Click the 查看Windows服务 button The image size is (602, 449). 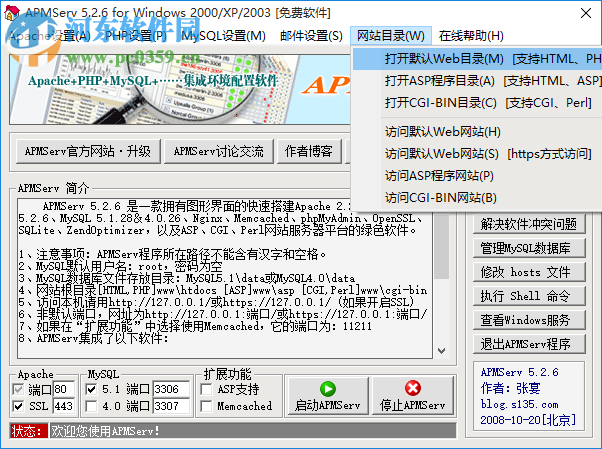click(x=529, y=320)
